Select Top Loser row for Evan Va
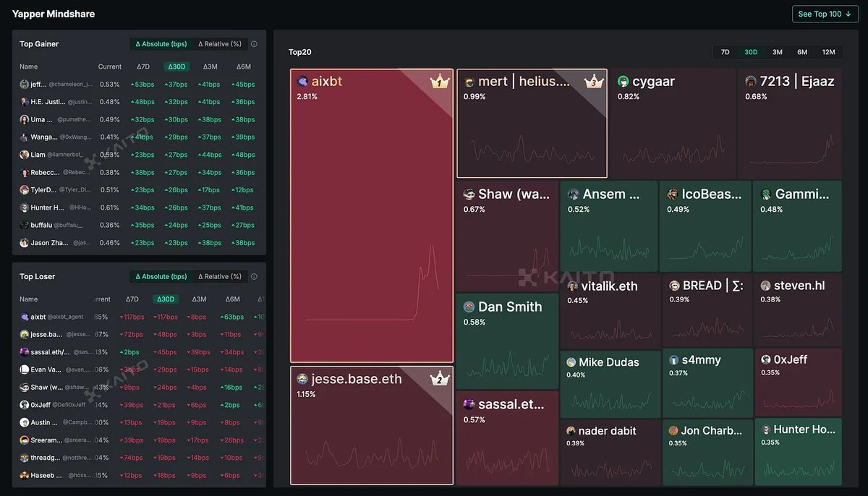The width and height of the screenshot is (868, 496). click(139, 369)
